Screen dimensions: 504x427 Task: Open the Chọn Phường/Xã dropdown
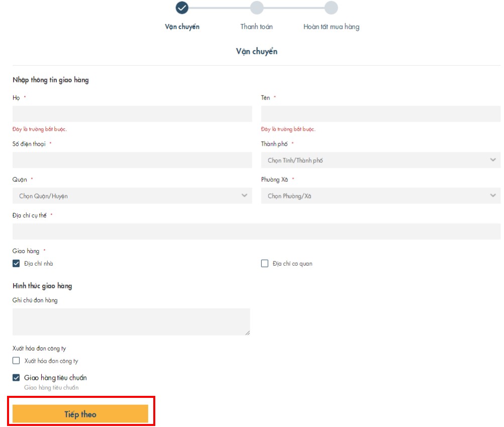tap(380, 196)
